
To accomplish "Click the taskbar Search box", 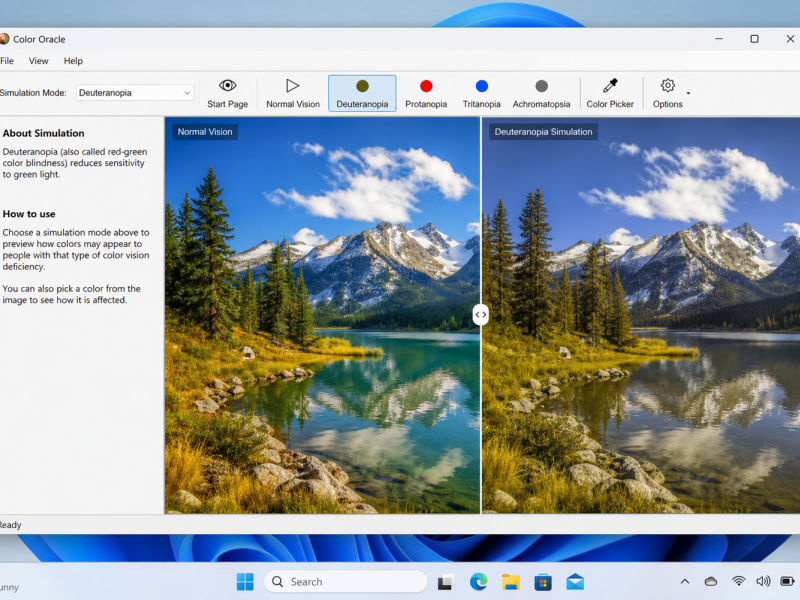I will pos(345,582).
